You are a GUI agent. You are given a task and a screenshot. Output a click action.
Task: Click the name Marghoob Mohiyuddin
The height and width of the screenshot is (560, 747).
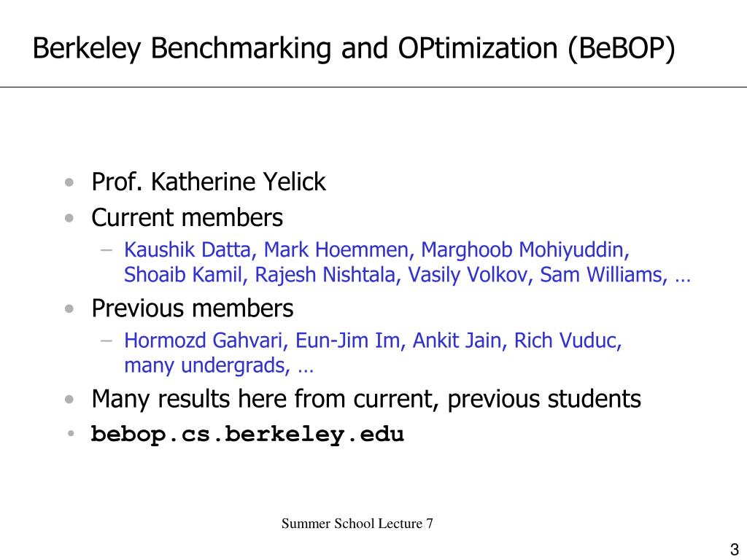point(525,251)
